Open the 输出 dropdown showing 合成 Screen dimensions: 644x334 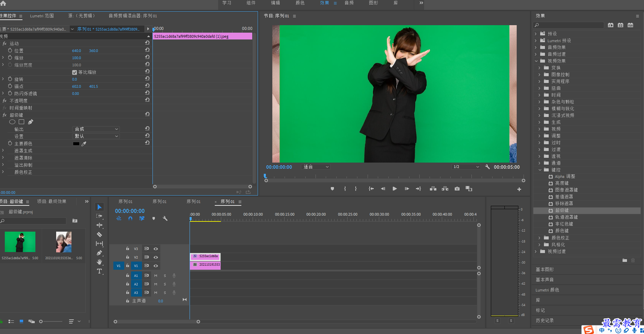pyautogui.click(x=96, y=129)
